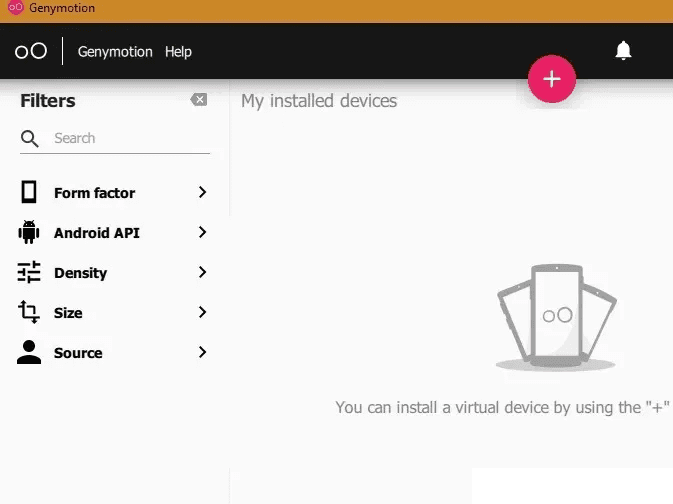Click the Source person icon
This screenshot has width=673, height=504.
point(29,352)
